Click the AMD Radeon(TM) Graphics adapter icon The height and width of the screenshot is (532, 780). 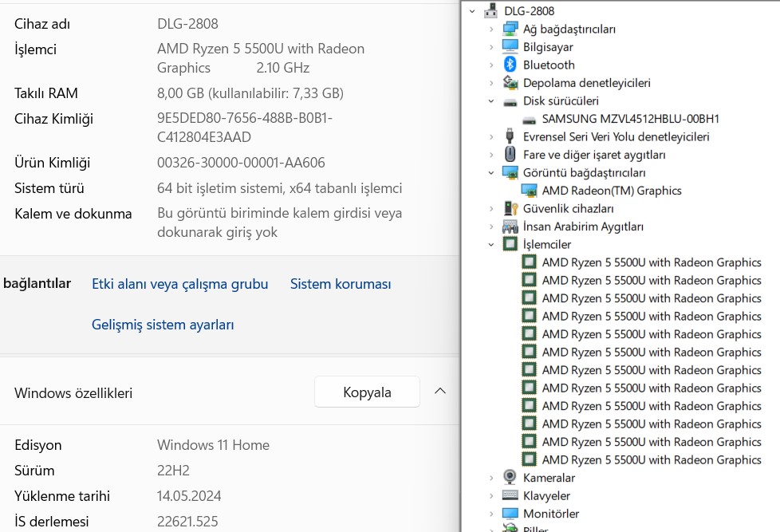(x=529, y=191)
